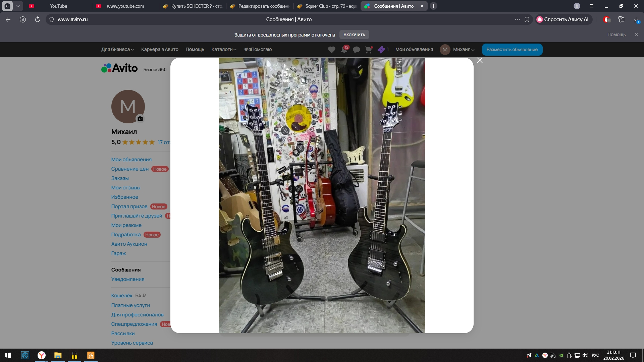The width and height of the screenshot is (644, 362).
Task: Click Разместить объявление button
Action: (x=512, y=49)
